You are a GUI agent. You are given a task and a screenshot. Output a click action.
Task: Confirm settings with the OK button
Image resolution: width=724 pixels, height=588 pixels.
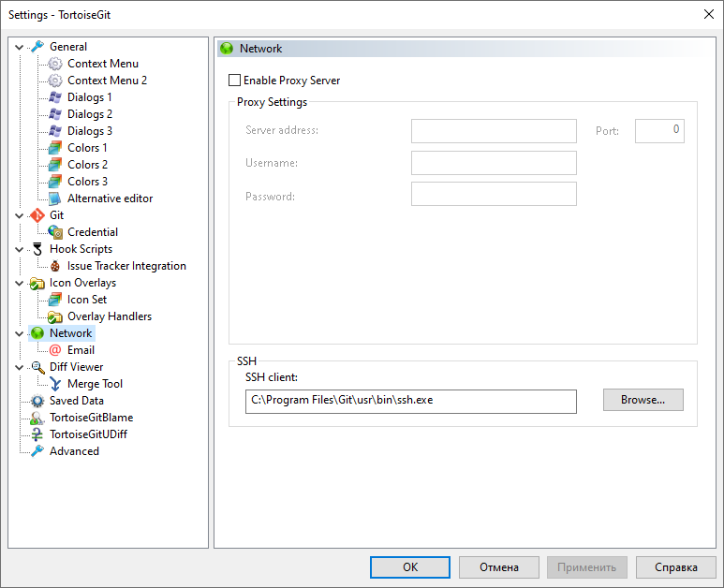point(409,567)
